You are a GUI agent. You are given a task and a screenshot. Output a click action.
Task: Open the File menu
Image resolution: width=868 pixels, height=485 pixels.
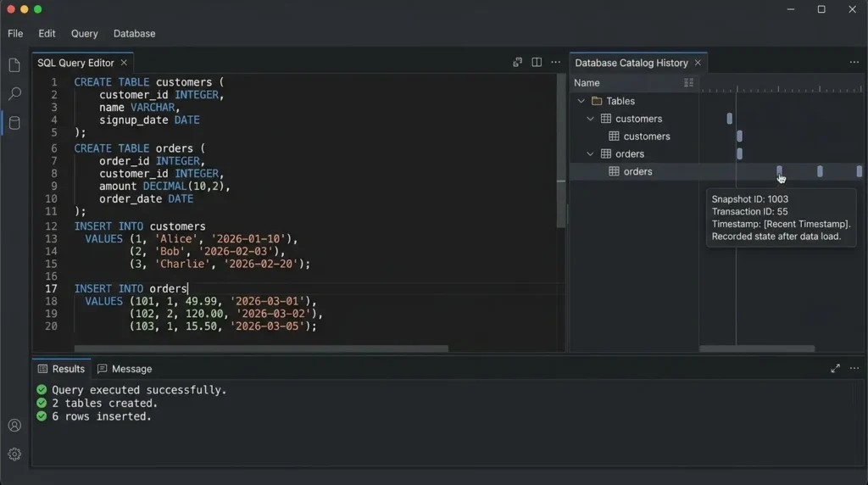pyautogui.click(x=15, y=33)
